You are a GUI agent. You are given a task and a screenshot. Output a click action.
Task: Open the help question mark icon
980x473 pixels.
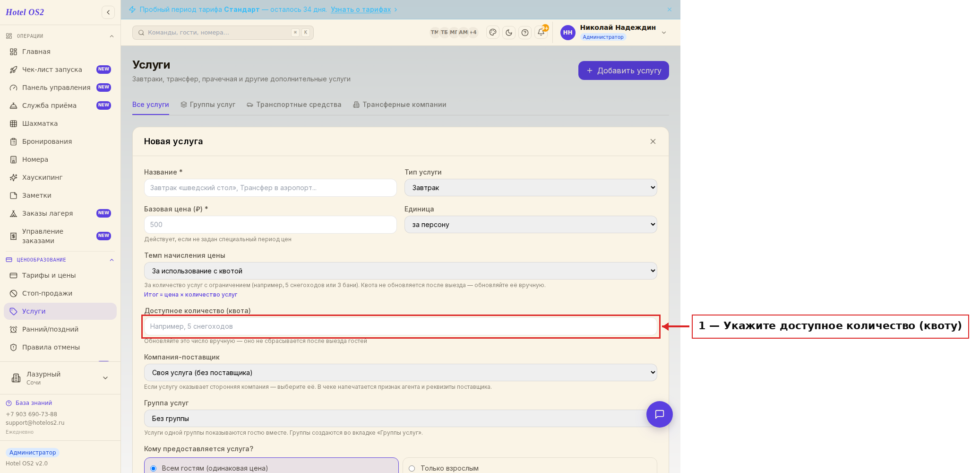tap(525, 33)
